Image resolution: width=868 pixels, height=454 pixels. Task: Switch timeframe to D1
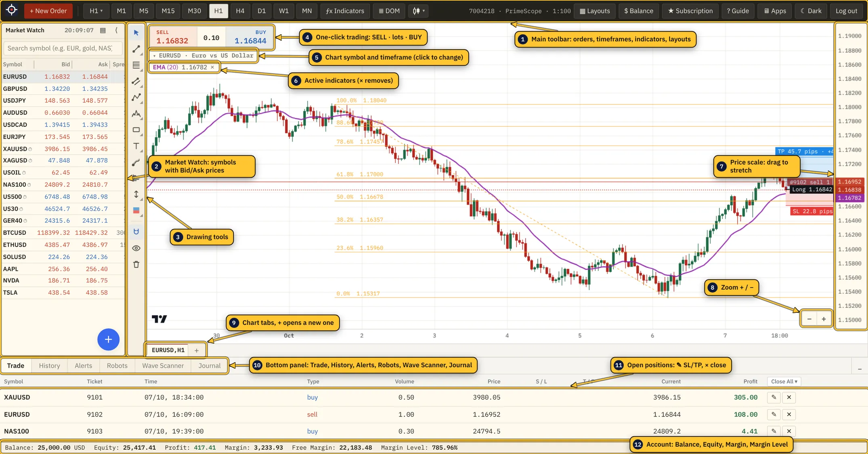(262, 11)
